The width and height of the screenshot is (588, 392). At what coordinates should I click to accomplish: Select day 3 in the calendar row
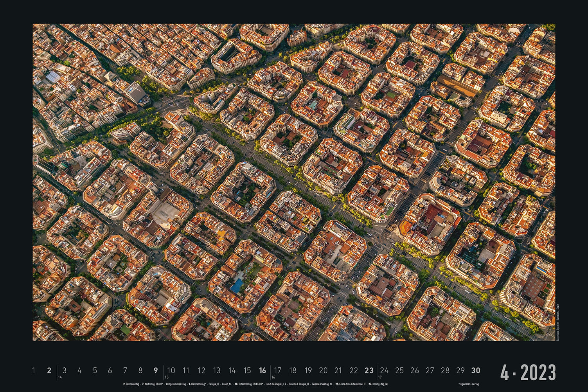click(64, 370)
